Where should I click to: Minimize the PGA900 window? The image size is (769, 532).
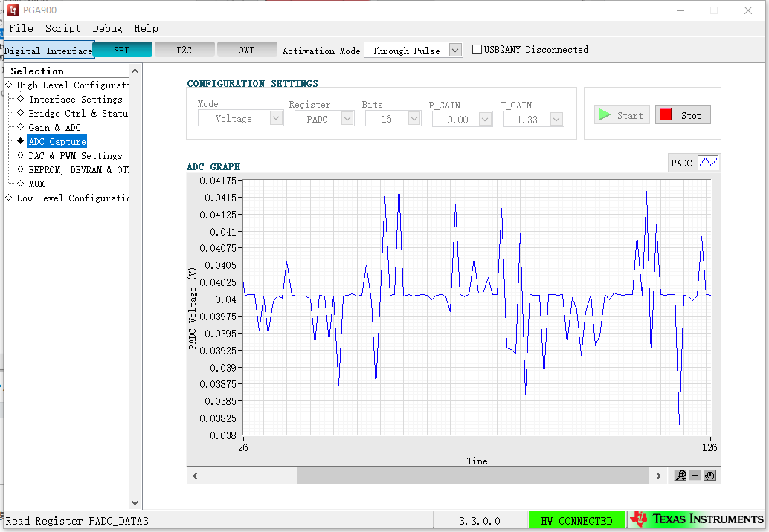click(x=680, y=10)
